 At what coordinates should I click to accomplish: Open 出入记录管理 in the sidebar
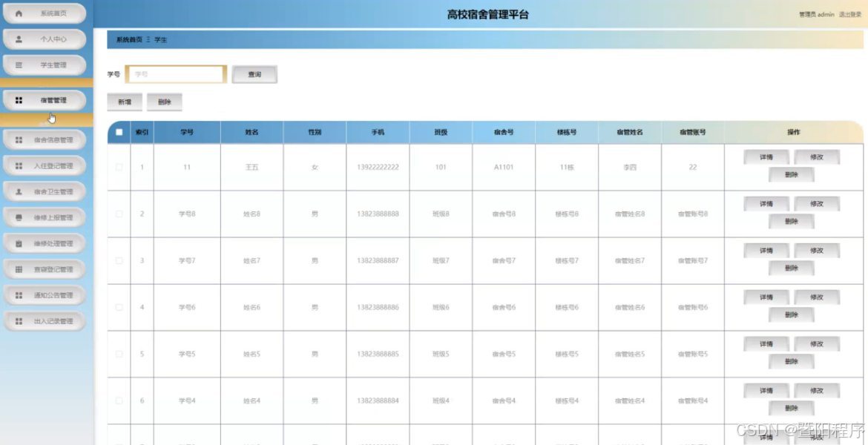(x=45, y=321)
